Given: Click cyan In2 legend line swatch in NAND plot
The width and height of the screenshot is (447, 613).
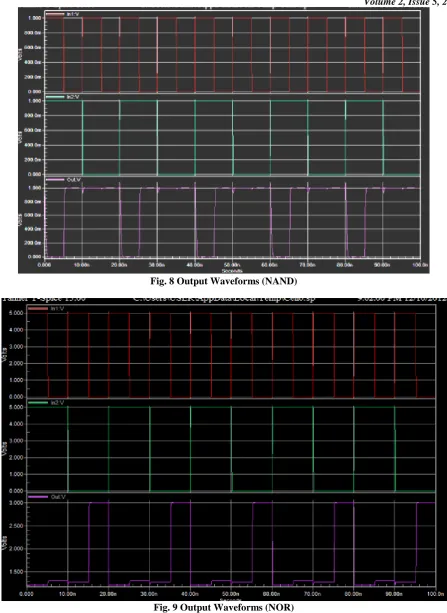Looking at the screenshot, I should click(55, 97).
